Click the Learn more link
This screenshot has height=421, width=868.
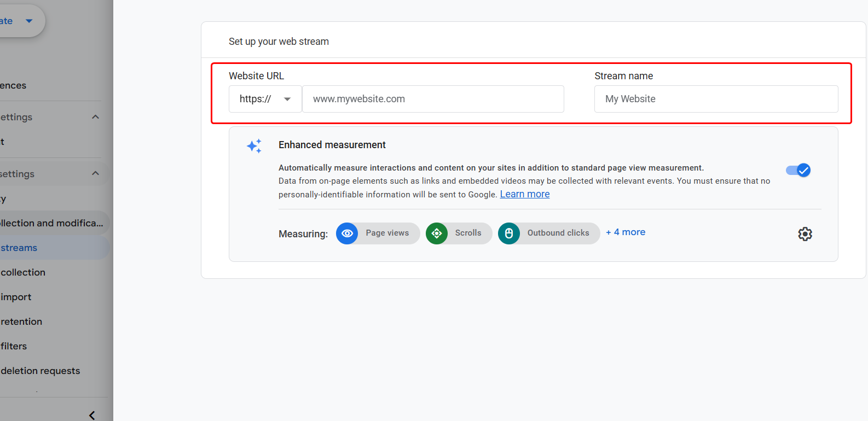click(x=525, y=194)
